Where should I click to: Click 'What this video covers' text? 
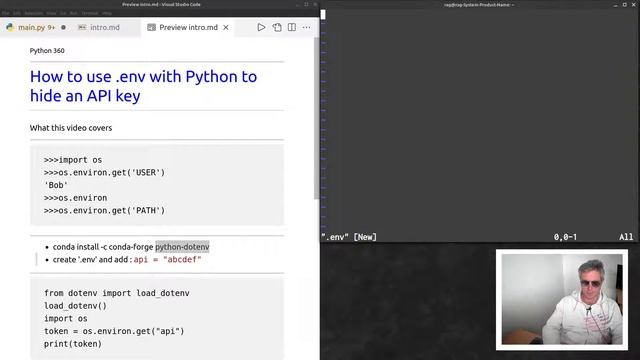point(71,128)
